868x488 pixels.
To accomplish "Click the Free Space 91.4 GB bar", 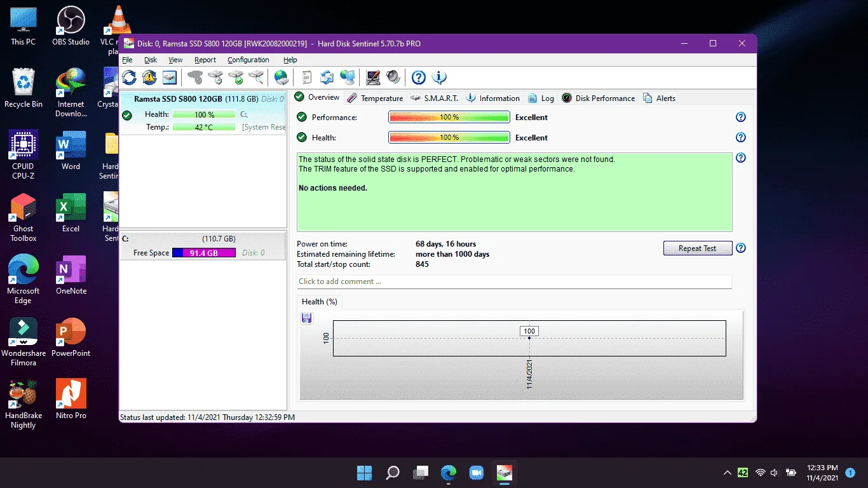I will point(204,253).
